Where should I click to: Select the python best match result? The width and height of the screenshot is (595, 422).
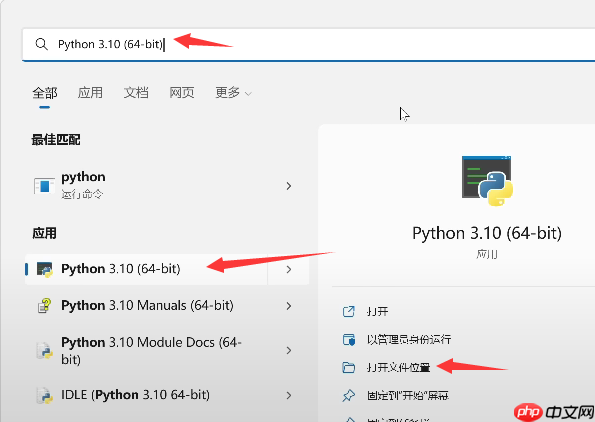click(x=167, y=186)
